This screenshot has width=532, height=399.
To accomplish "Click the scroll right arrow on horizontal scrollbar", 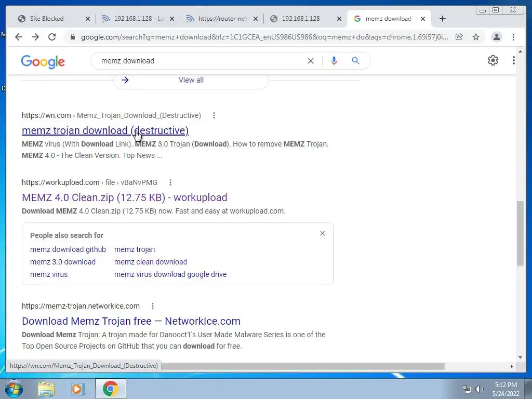I will click(512, 366).
